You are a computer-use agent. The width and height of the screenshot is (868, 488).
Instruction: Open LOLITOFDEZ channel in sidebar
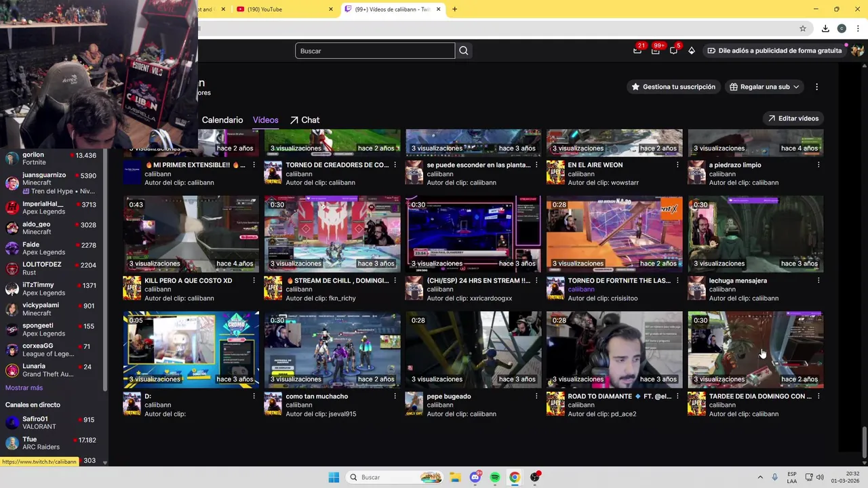[x=51, y=268]
